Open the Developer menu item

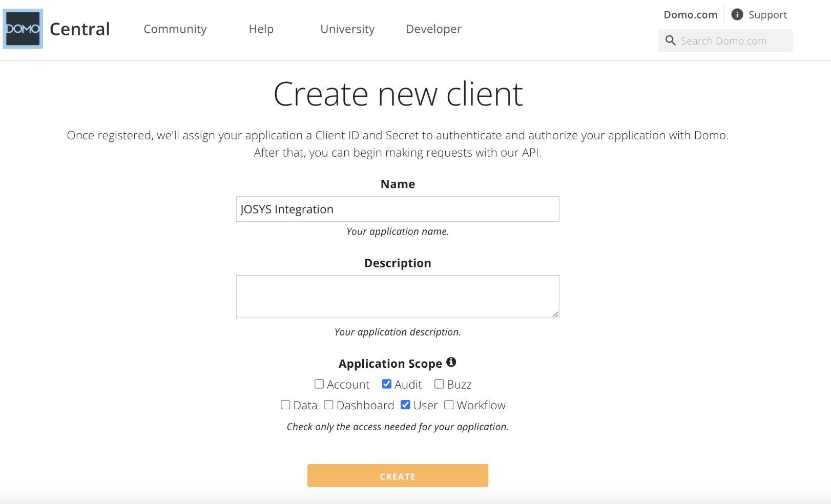click(x=433, y=29)
